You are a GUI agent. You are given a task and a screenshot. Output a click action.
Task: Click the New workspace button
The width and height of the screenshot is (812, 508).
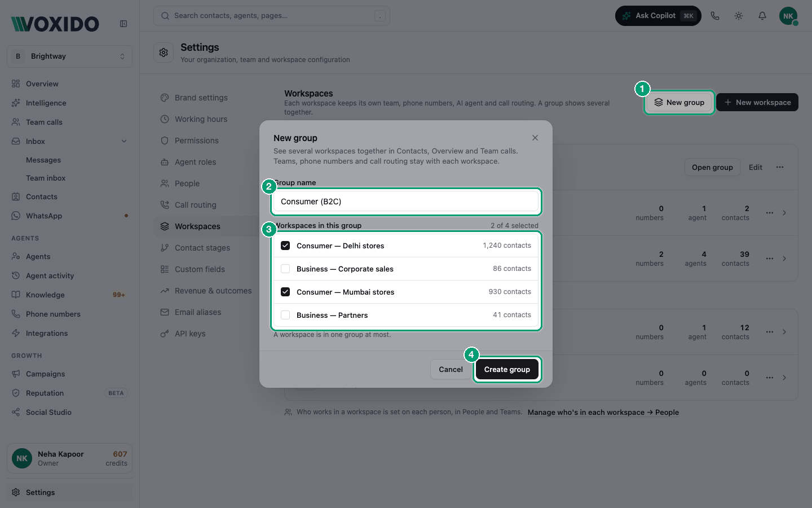click(757, 102)
